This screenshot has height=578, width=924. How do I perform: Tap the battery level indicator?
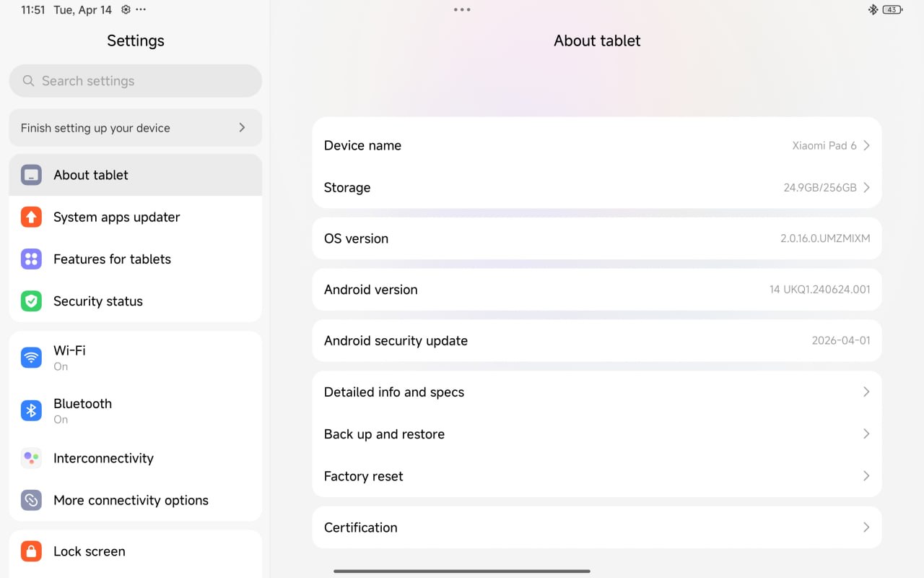[x=892, y=9]
